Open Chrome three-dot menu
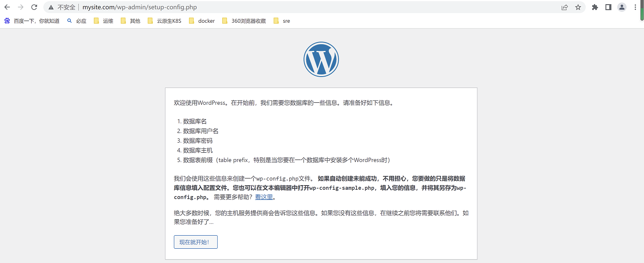Image resolution: width=644 pixels, height=263 pixels. (635, 7)
